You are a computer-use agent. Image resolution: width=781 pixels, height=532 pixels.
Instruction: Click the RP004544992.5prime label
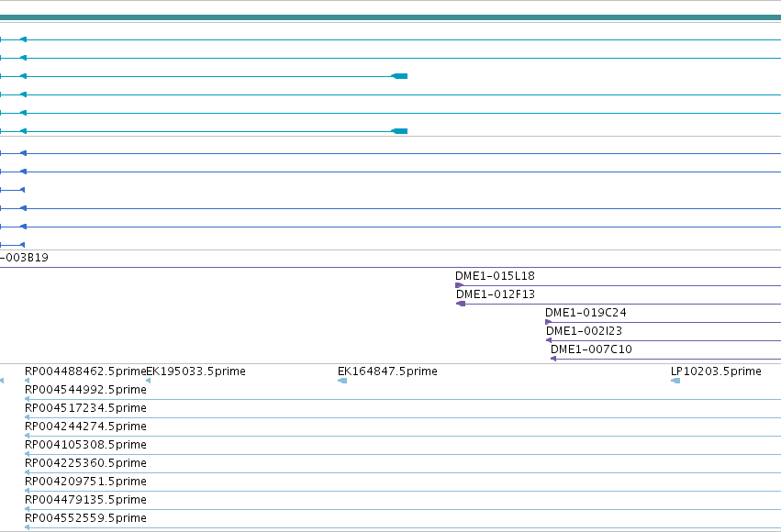pos(85,390)
